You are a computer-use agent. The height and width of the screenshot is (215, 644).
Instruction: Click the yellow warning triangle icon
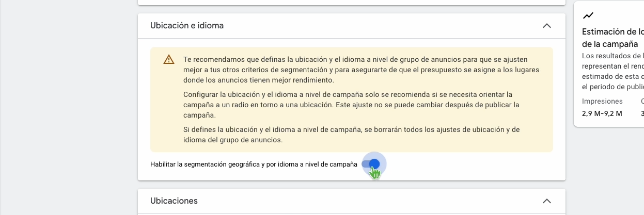coord(169,60)
